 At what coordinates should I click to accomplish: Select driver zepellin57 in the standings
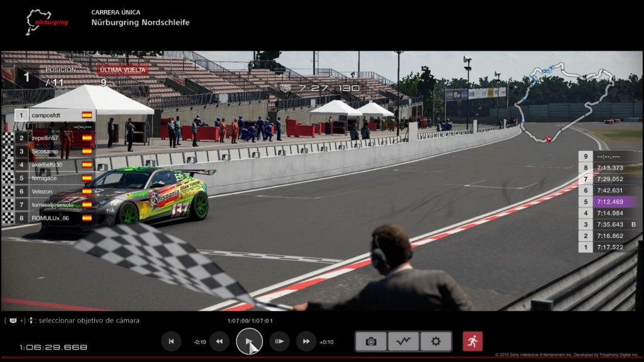55,138
